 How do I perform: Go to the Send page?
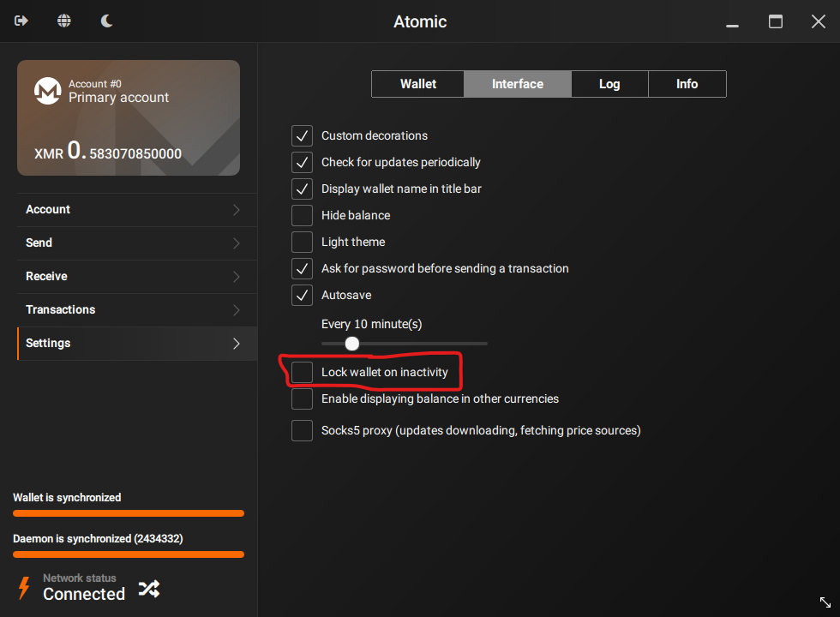pos(39,243)
